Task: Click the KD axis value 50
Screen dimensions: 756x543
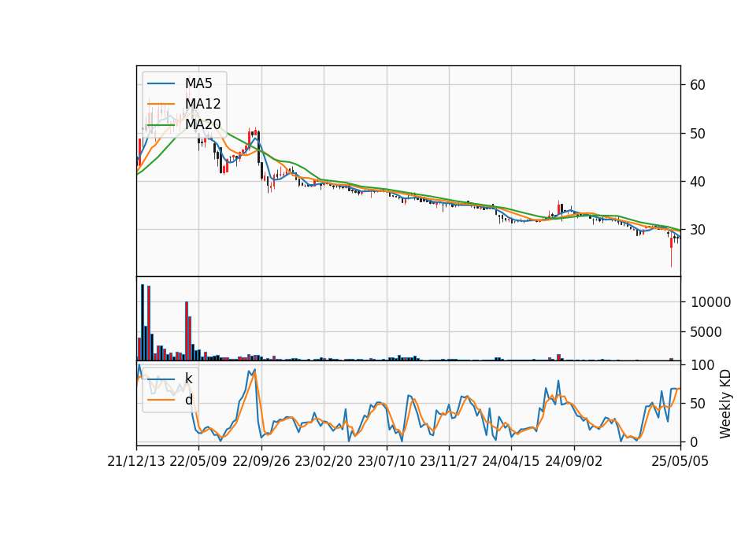Action: point(698,403)
